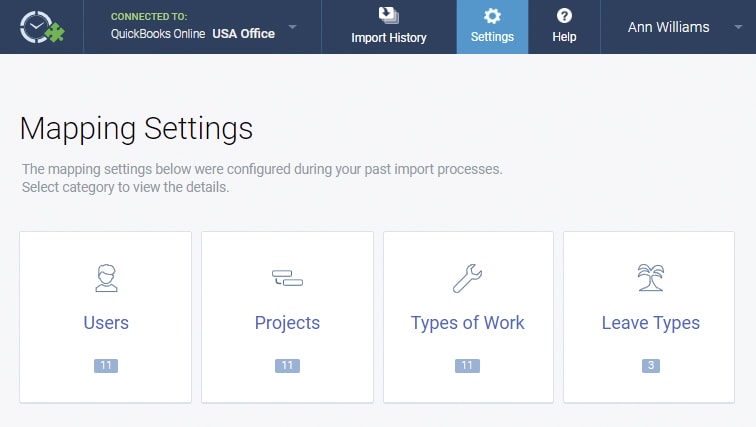Select the USA Office company name
The image size is (756, 427).
click(243, 34)
